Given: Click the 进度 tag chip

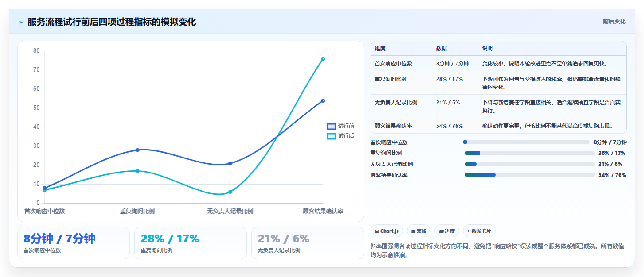Looking at the screenshot, I should 447,231.
